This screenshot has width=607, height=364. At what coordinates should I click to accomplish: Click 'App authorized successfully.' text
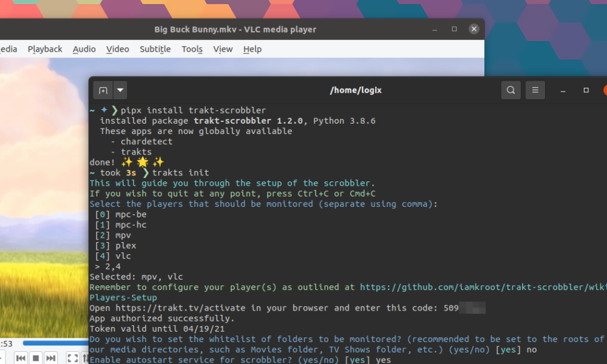point(162,318)
